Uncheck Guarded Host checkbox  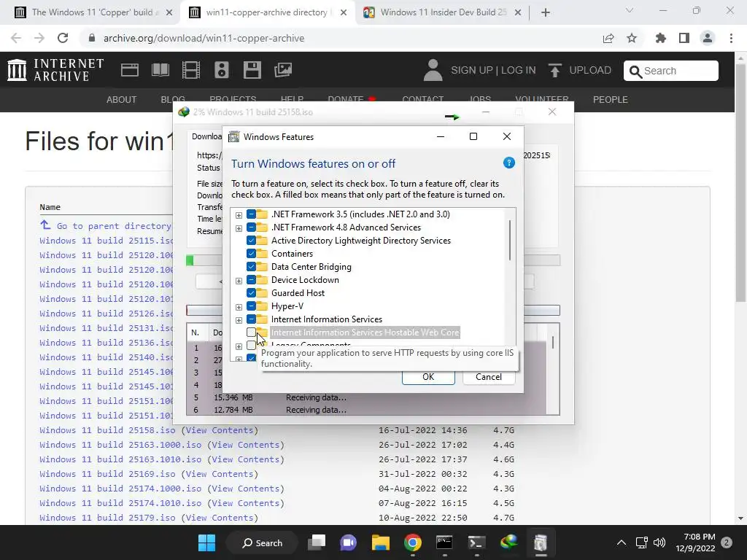[x=251, y=293]
